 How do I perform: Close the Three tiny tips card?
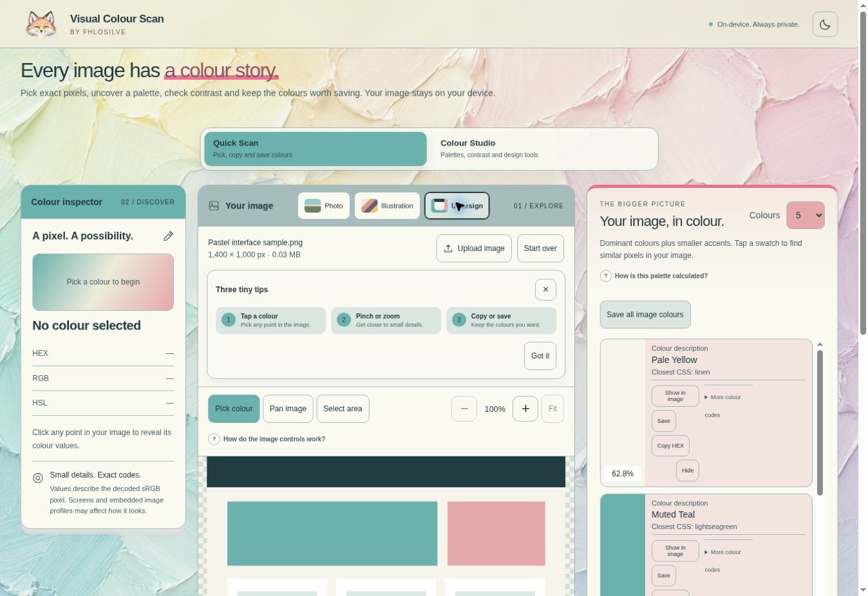[x=545, y=290]
